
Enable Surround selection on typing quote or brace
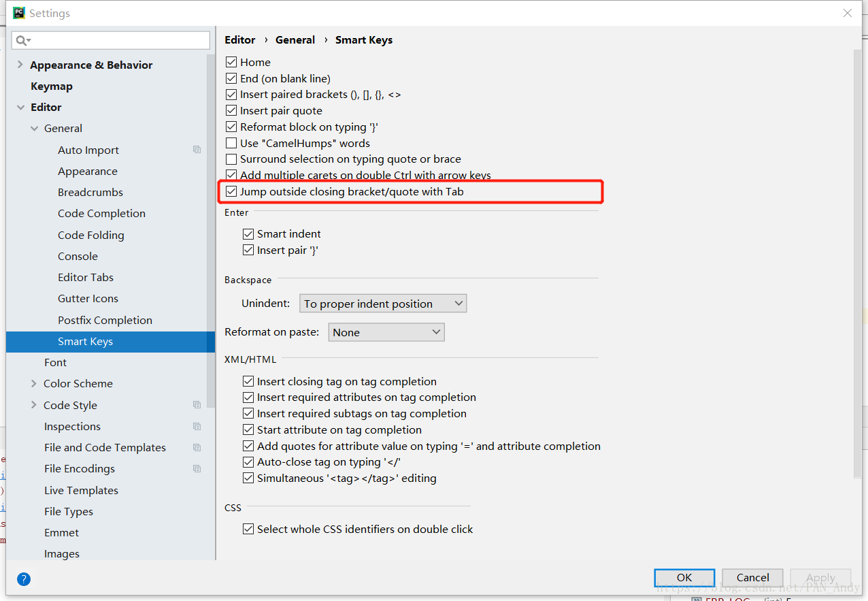tap(231, 159)
